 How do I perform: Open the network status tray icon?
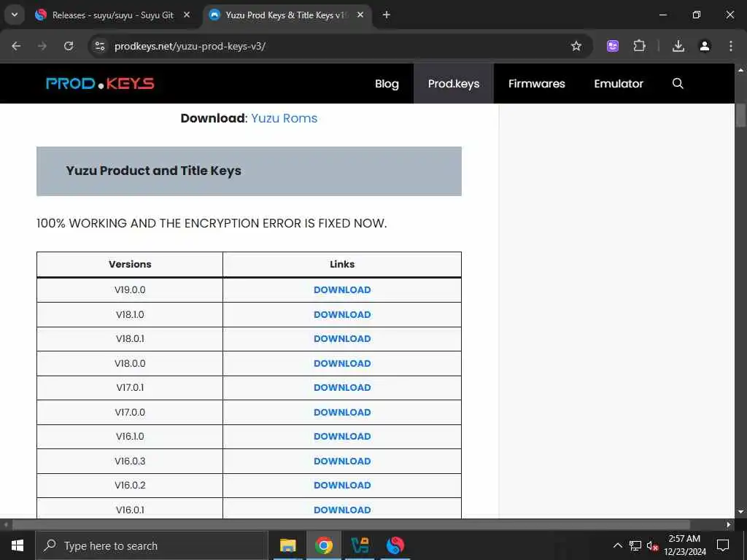635,545
